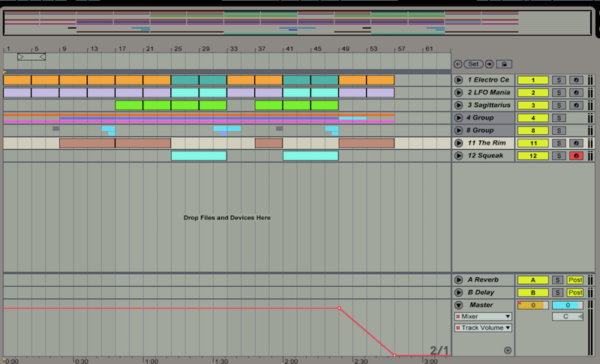The image size is (600, 364).
Task: Solo the 3 Sagittarius track
Action: (559, 105)
